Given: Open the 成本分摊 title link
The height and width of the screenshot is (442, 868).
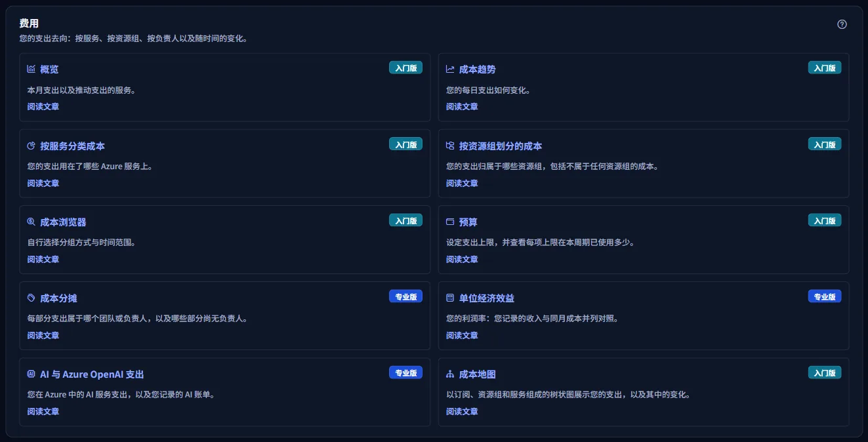Looking at the screenshot, I should (58, 298).
